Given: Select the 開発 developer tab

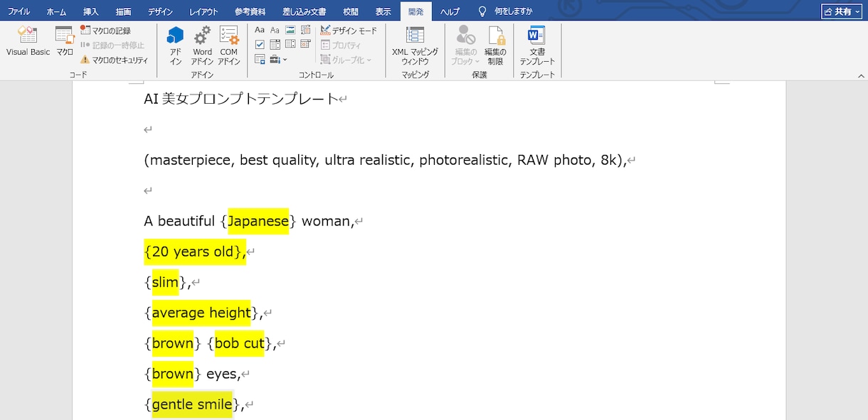Looking at the screenshot, I should coord(416,11).
